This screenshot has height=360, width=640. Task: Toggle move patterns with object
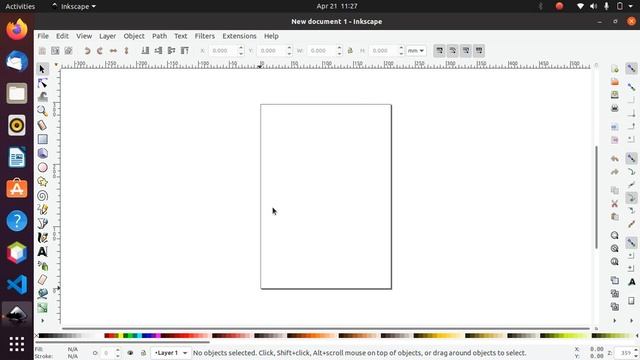[479, 51]
